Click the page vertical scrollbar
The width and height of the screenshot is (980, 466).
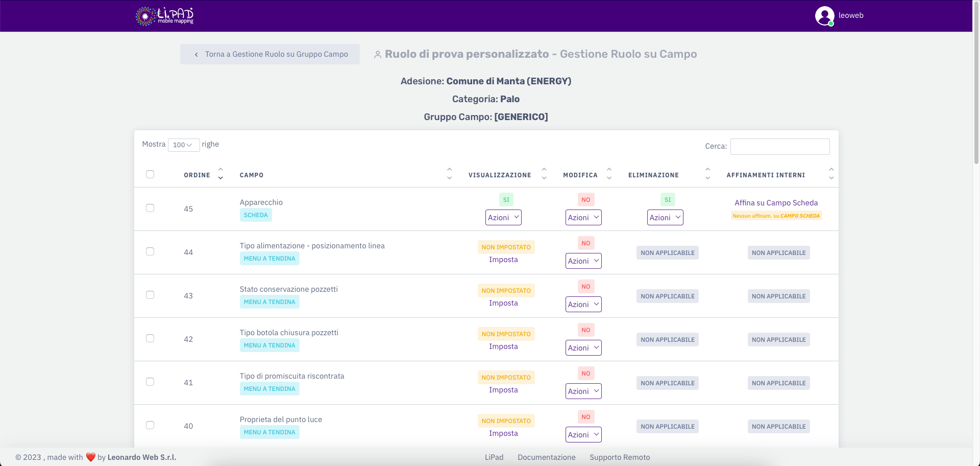(x=976, y=82)
